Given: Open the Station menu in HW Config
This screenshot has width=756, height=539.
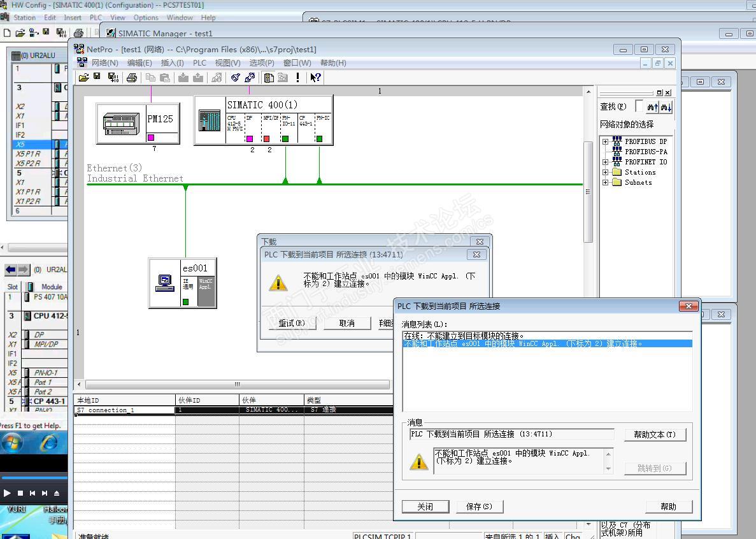Looking at the screenshot, I should click(x=25, y=18).
